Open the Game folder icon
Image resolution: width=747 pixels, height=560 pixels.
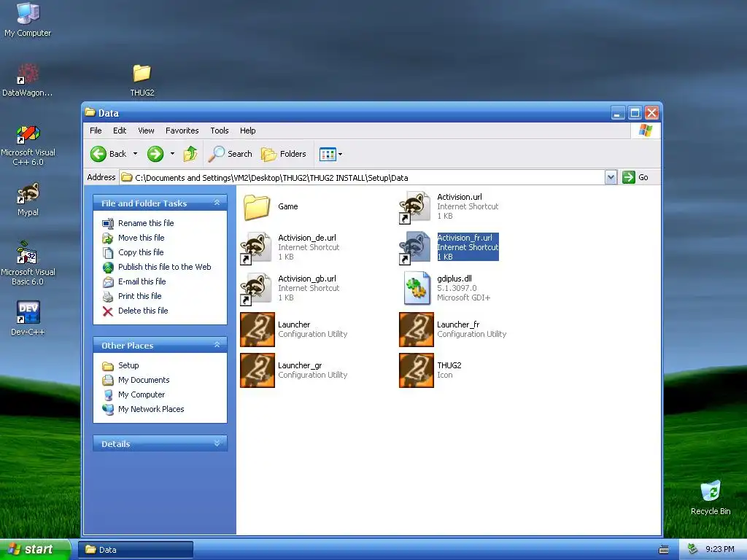258,206
